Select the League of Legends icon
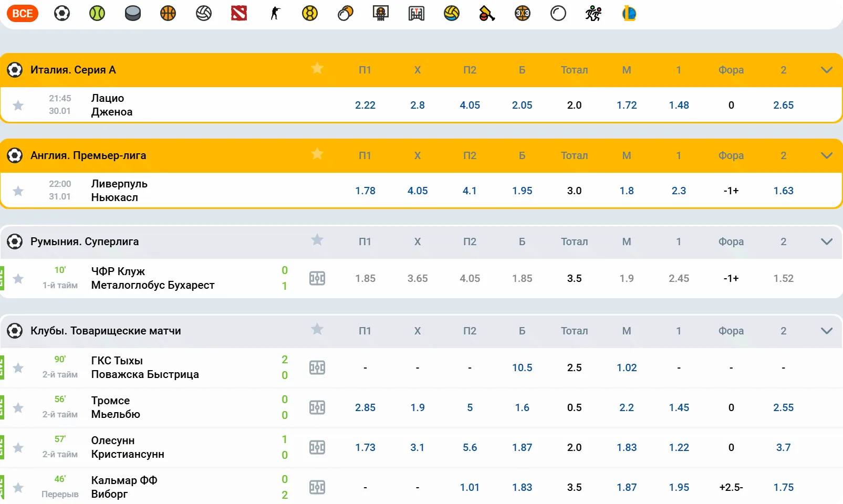Screen dimensions: 843x504 [x=629, y=13]
